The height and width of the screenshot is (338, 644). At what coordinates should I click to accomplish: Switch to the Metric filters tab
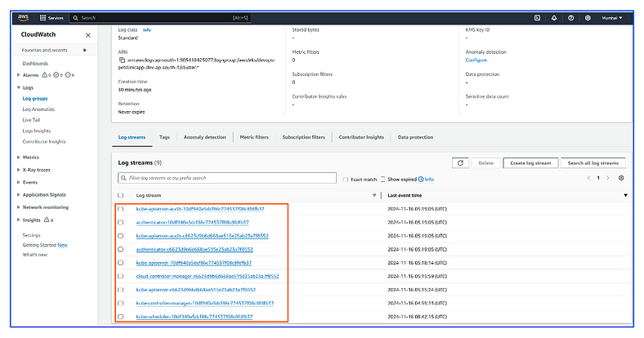pyautogui.click(x=254, y=137)
